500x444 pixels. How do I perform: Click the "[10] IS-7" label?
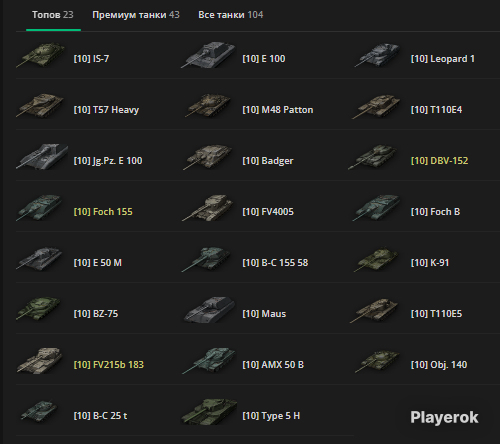click(91, 59)
